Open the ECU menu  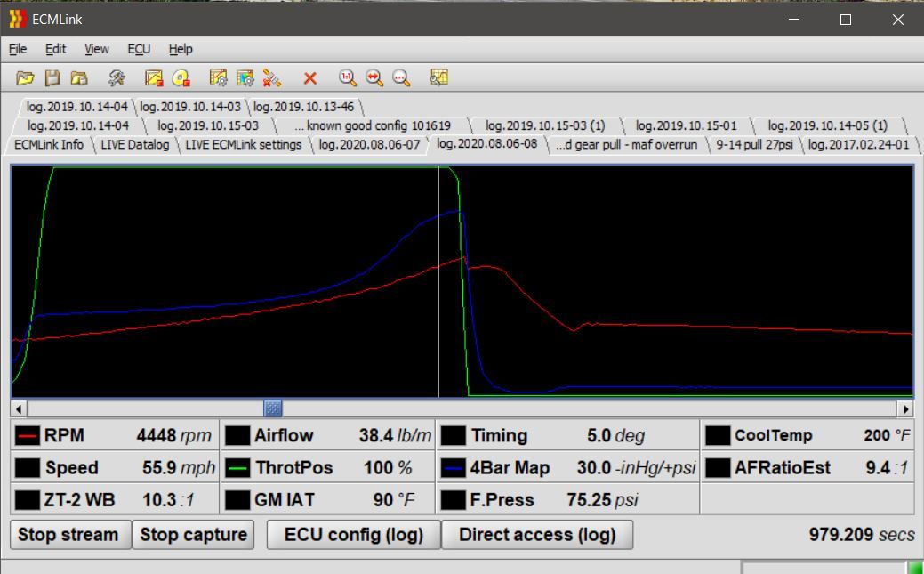coord(139,49)
